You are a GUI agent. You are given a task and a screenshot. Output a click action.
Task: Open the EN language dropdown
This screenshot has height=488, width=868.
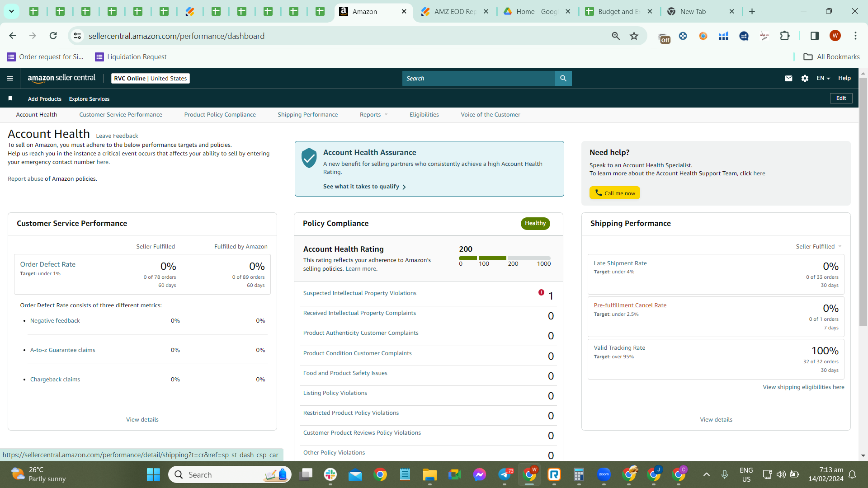[x=823, y=78]
